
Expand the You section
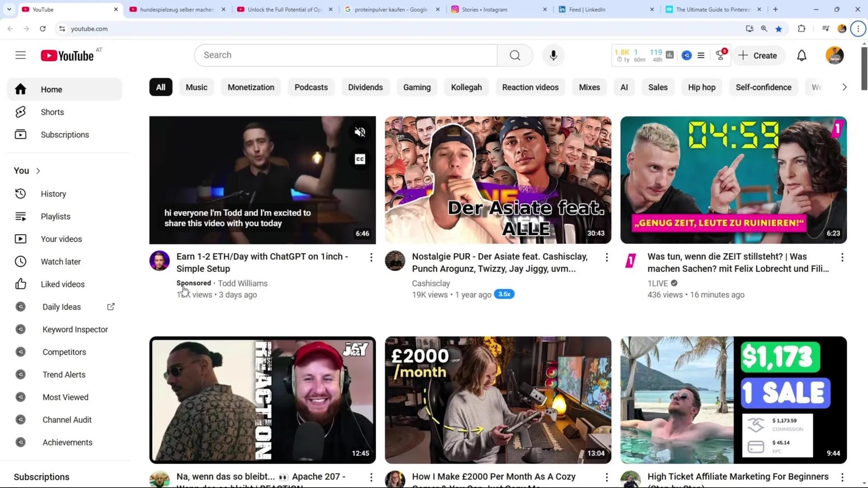(x=27, y=171)
